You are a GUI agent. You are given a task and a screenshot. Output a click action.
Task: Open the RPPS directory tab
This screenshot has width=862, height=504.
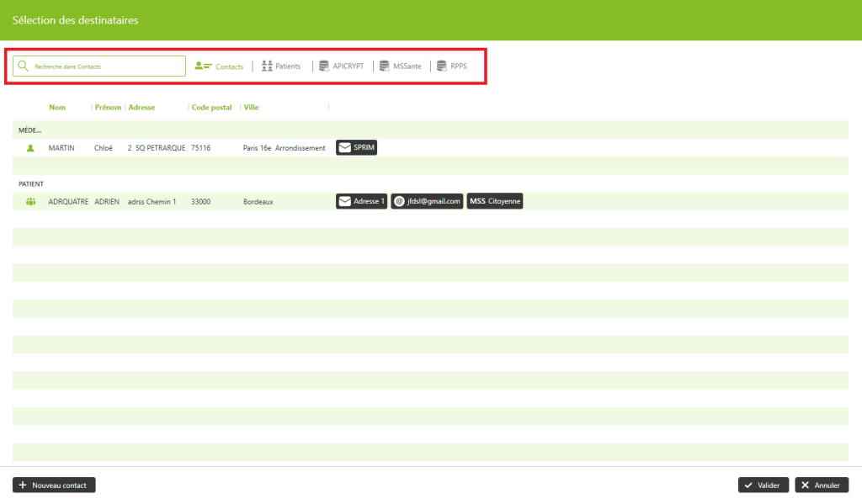pyautogui.click(x=451, y=66)
